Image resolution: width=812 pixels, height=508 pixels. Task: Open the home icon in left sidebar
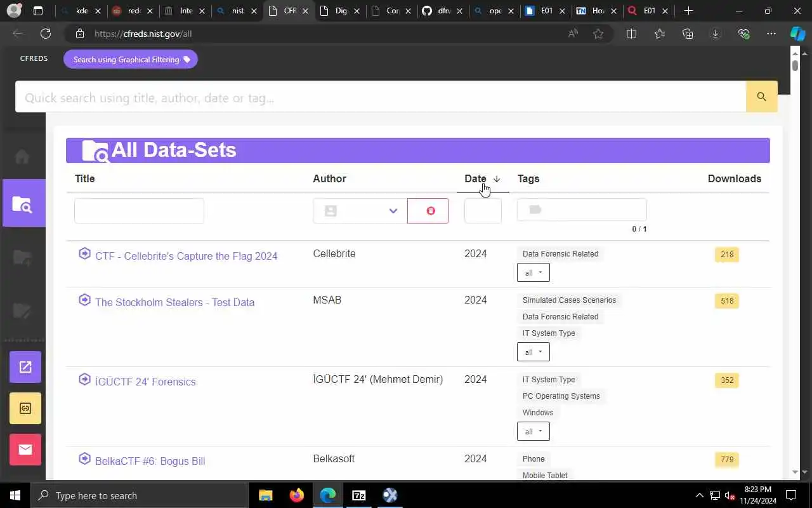[22, 156]
